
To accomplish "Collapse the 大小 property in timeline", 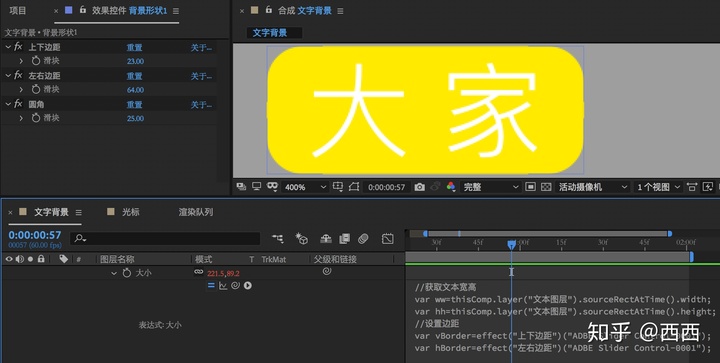I will pos(114,273).
